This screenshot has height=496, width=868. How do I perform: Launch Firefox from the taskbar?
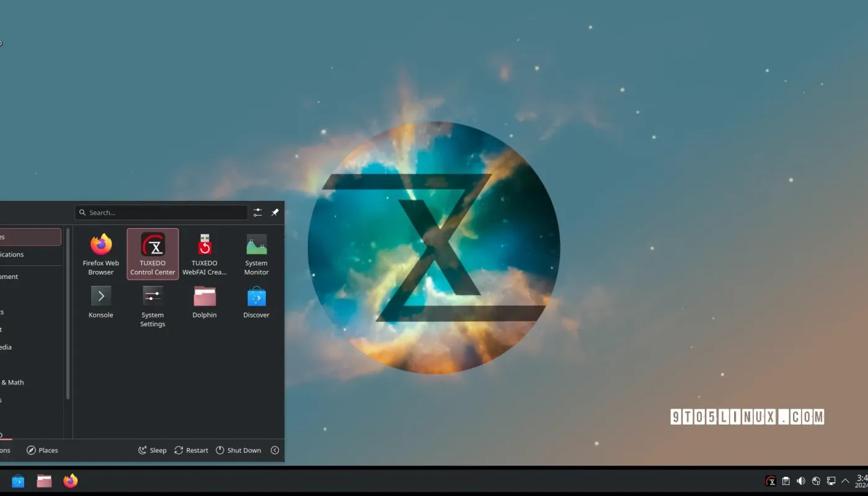[x=71, y=481]
